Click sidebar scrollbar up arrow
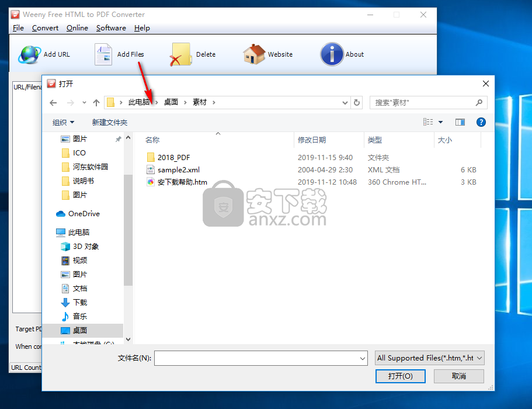The height and width of the screenshot is (409, 532). pyautogui.click(x=128, y=137)
